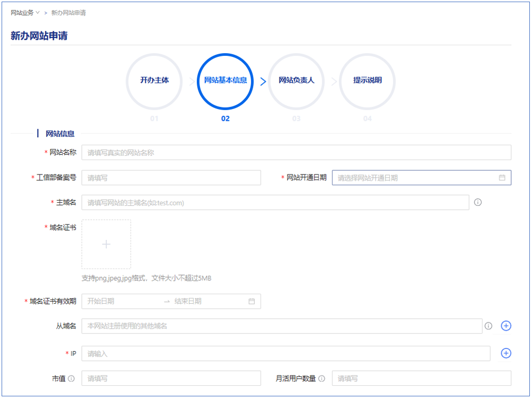Screen dimensions: 532x399
Task: Add another 从域名 with the plus button
Action: [x=506, y=326]
